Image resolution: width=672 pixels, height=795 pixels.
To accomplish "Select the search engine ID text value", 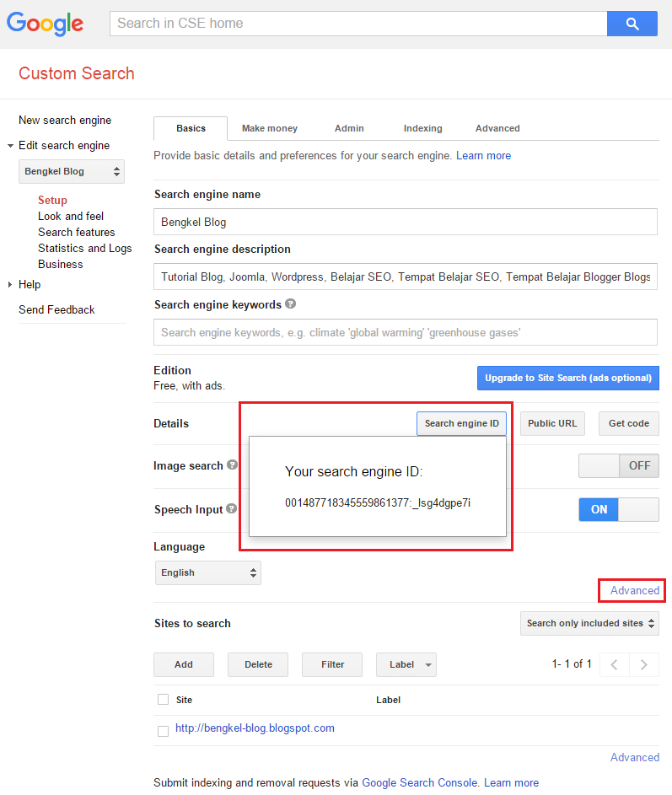I will pos(378,503).
